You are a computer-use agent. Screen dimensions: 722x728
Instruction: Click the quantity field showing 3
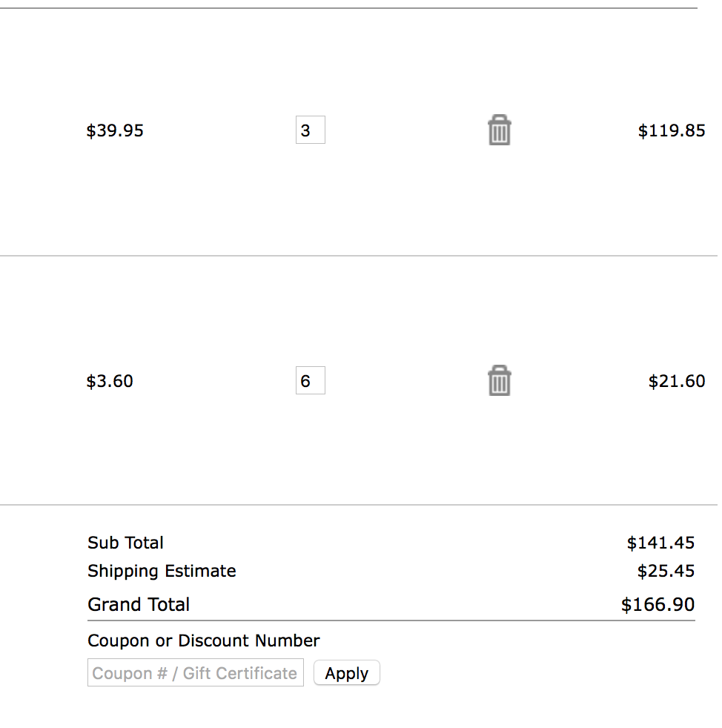(310, 130)
